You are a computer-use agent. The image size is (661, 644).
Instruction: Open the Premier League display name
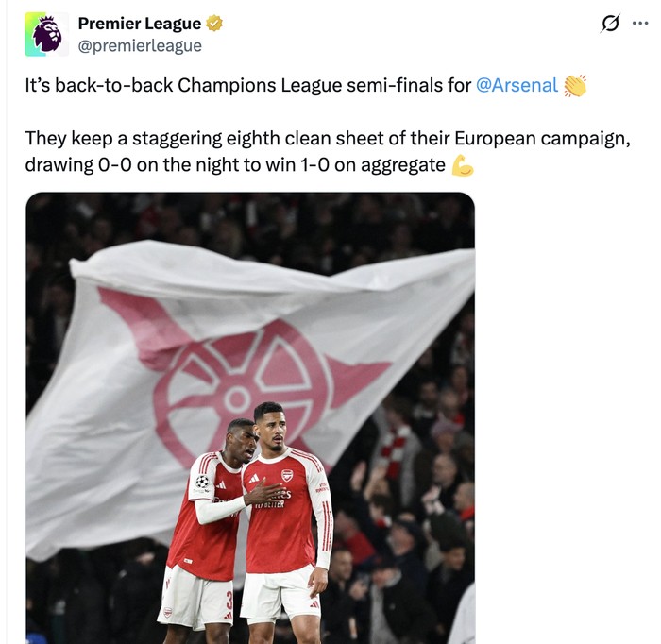click(x=139, y=24)
